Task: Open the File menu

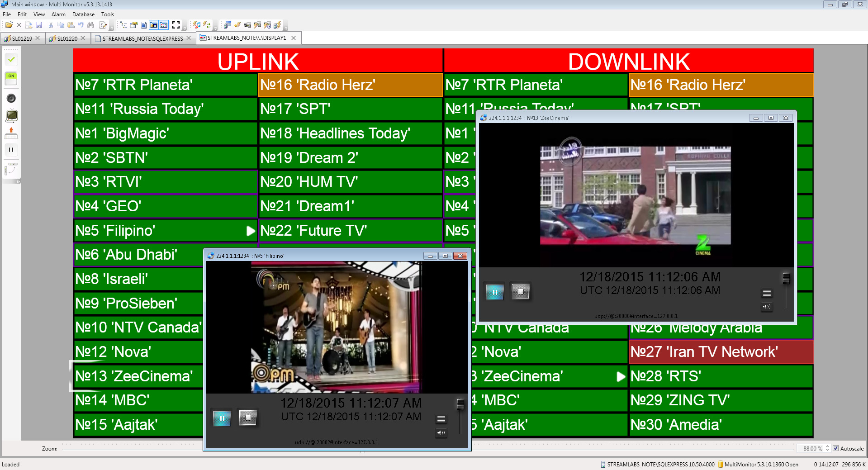Action: tap(7, 14)
